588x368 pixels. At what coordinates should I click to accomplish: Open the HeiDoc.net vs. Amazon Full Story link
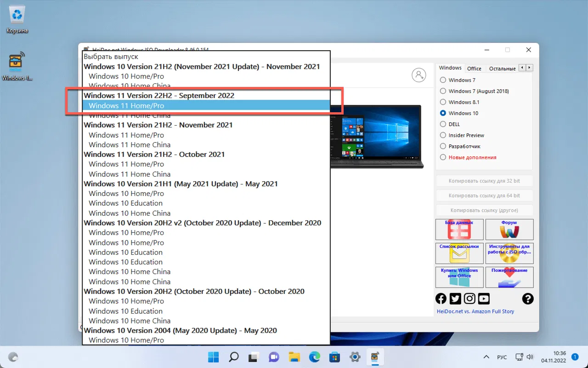click(x=476, y=311)
